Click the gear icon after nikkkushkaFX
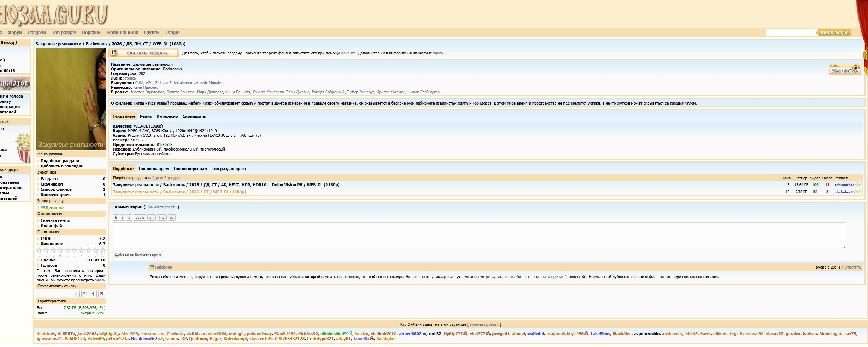The width and height of the screenshot is (868, 347). click(350, 334)
